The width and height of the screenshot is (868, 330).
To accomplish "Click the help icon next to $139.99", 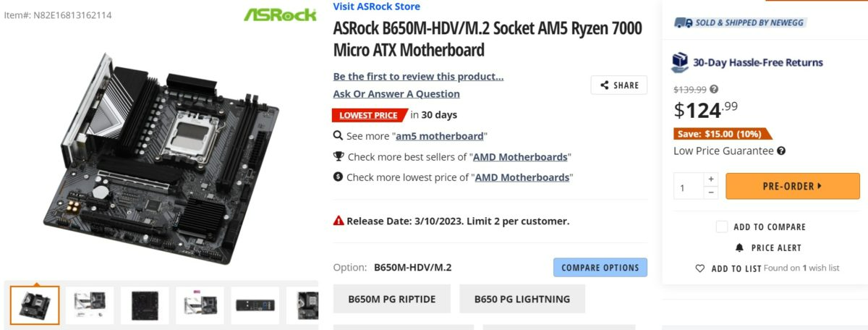I will click(714, 90).
